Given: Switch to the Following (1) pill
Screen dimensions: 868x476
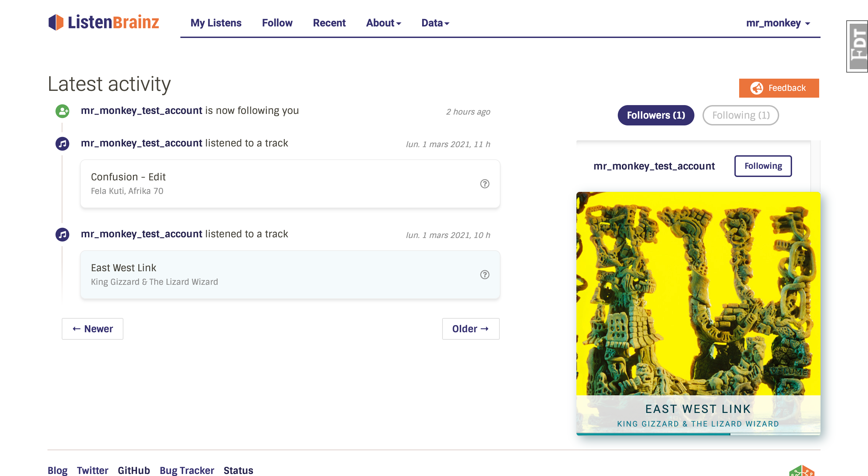Looking at the screenshot, I should [x=741, y=115].
